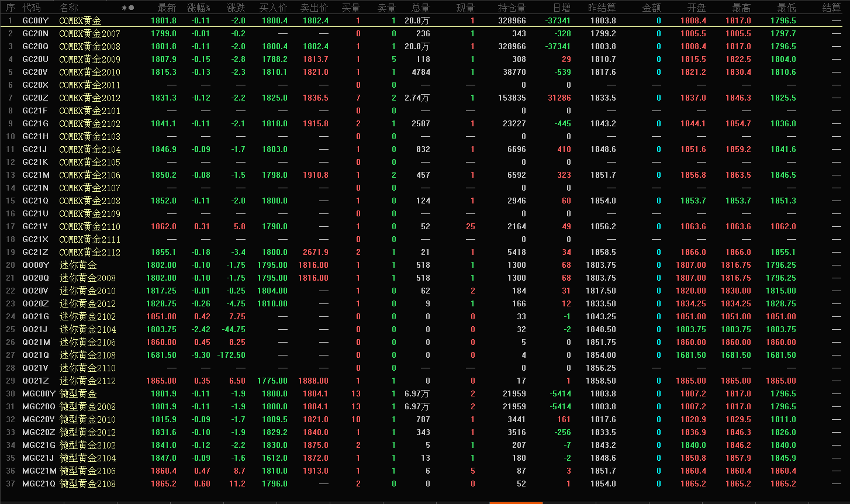This screenshot has width=850, height=504.
Task: Select the 微型黄金2012 contract name
Action: (88, 432)
